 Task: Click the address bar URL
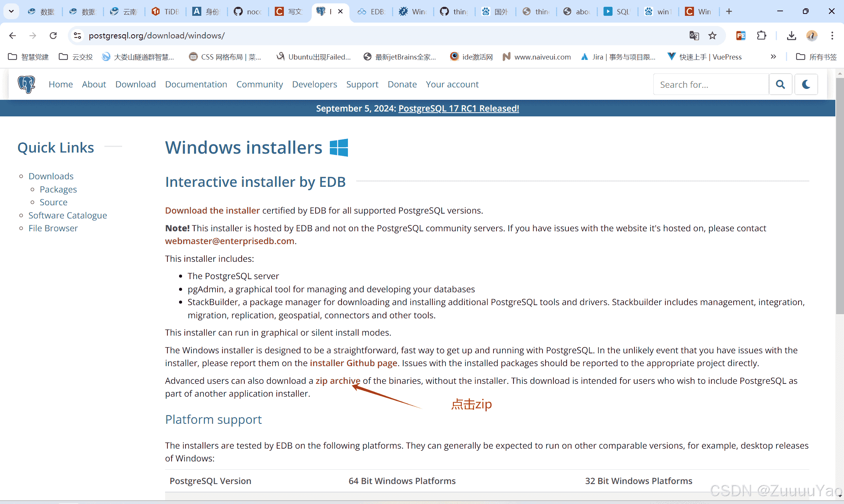click(156, 35)
